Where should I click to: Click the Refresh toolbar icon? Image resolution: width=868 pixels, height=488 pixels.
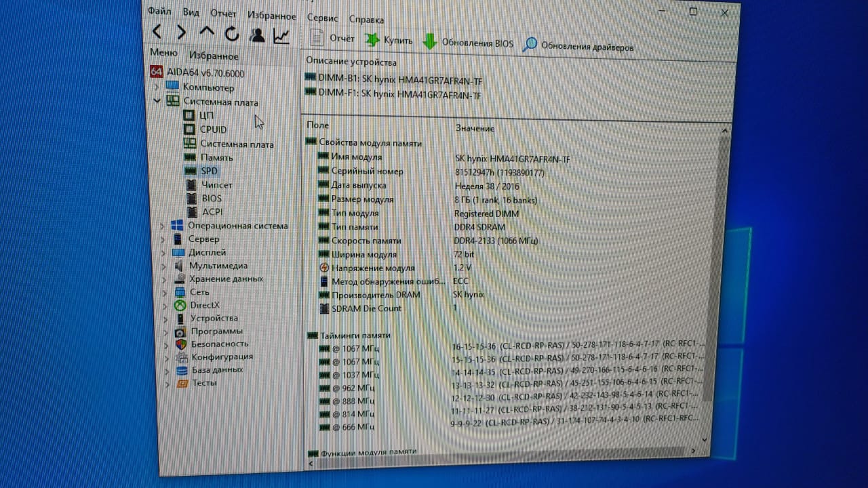tap(232, 33)
